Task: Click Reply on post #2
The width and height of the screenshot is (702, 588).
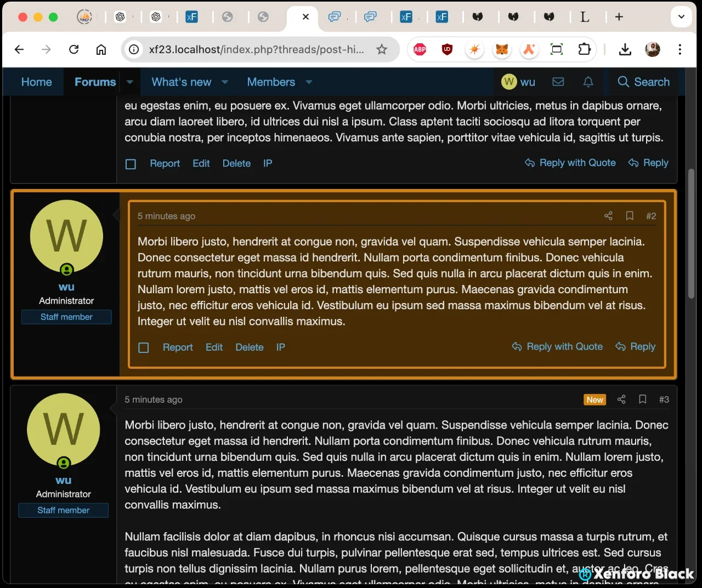Action: tap(636, 346)
